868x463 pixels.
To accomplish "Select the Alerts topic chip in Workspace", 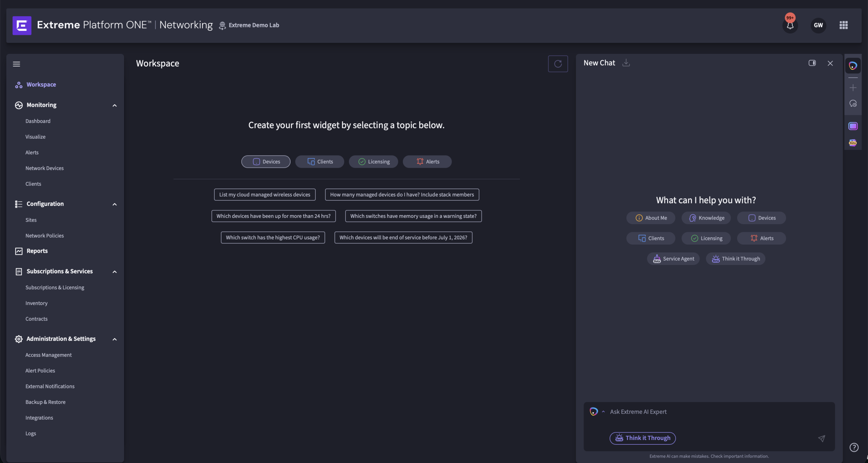I will point(427,162).
